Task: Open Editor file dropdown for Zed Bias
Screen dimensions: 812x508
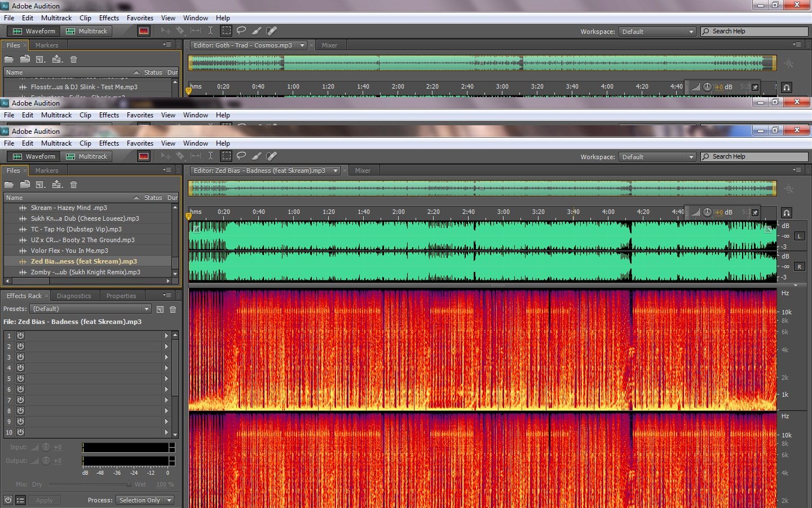Action: coord(336,170)
